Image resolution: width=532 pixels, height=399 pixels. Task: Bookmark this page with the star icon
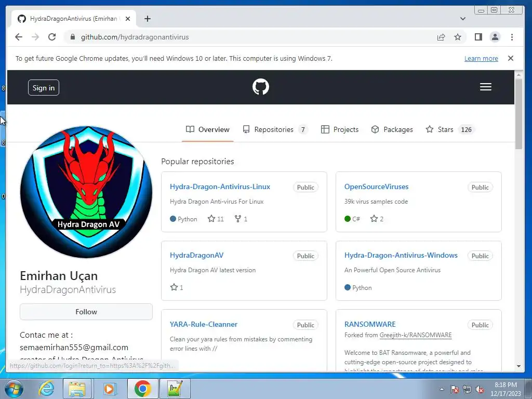coord(458,37)
